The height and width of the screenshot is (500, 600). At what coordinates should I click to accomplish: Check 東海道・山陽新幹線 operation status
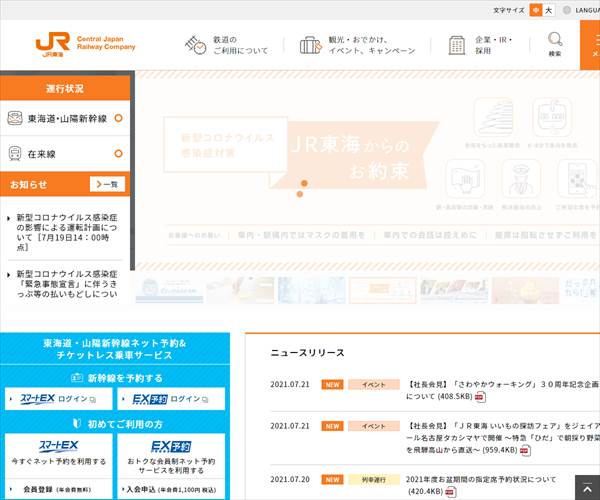coord(65,118)
